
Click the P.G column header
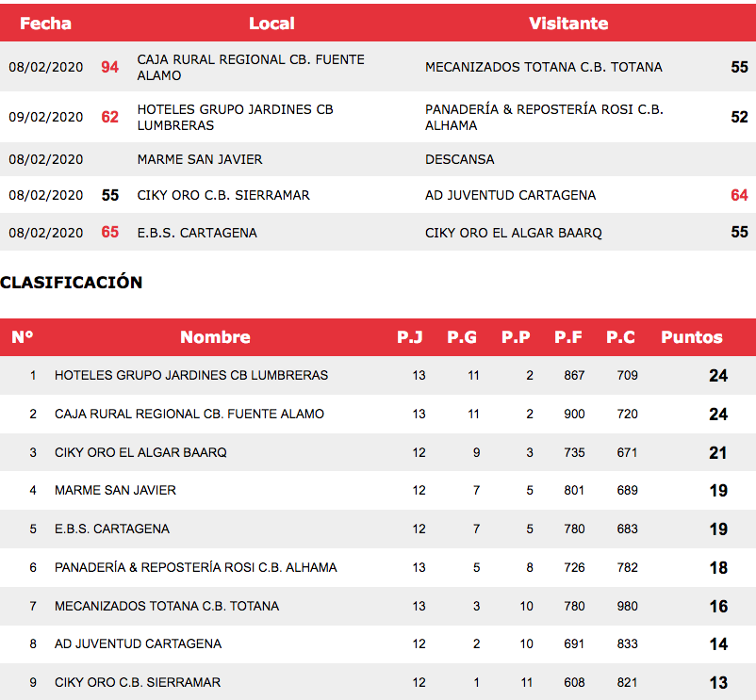click(462, 337)
